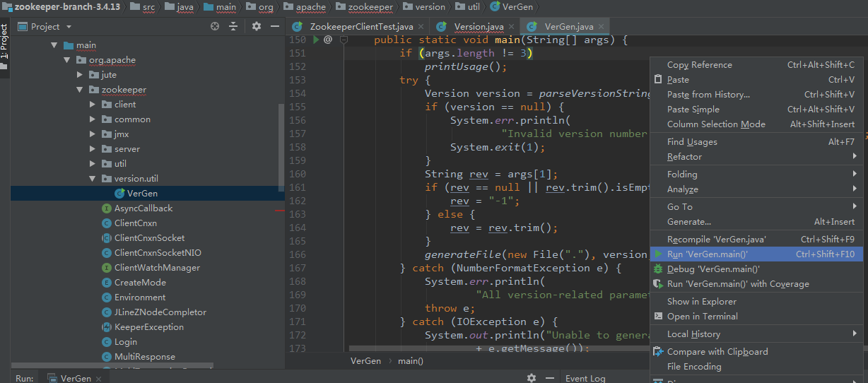Open Run tool window settings gear

[x=532, y=378]
